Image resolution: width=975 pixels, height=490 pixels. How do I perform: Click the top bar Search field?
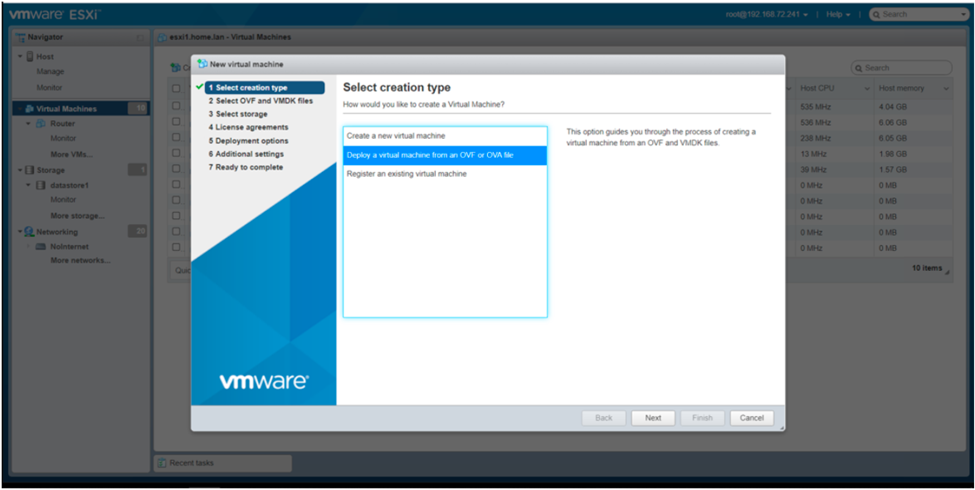[x=918, y=14]
